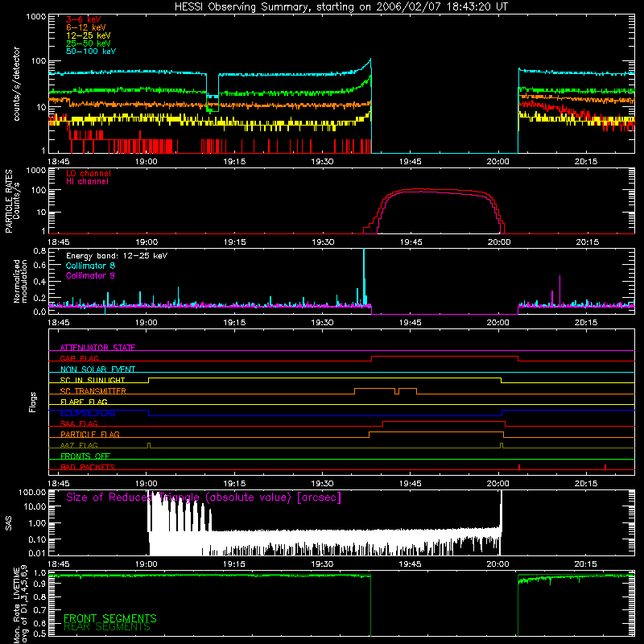This screenshot has width=644, height=644.
Task: Click the NON SOLAR EVENT flag label
Action: pyautogui.click(x=97, y=369)
